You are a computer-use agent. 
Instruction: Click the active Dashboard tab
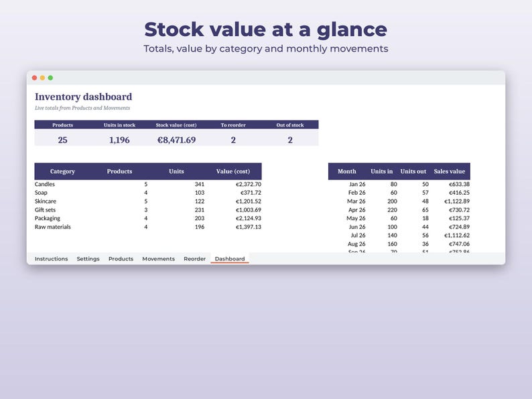[x=230, y=258]
